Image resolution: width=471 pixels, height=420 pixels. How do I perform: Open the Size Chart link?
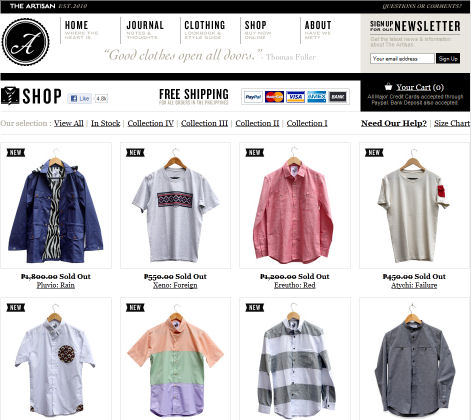452,123
